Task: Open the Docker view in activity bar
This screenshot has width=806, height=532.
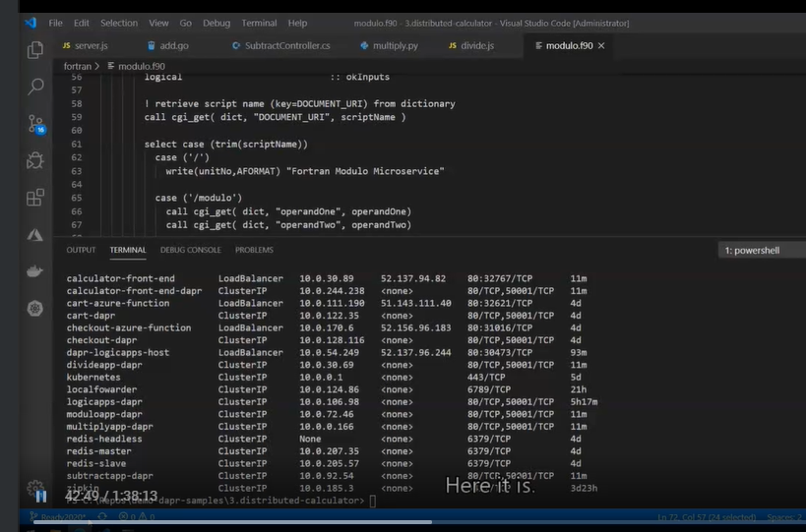Action: click(x=35, y=271)
